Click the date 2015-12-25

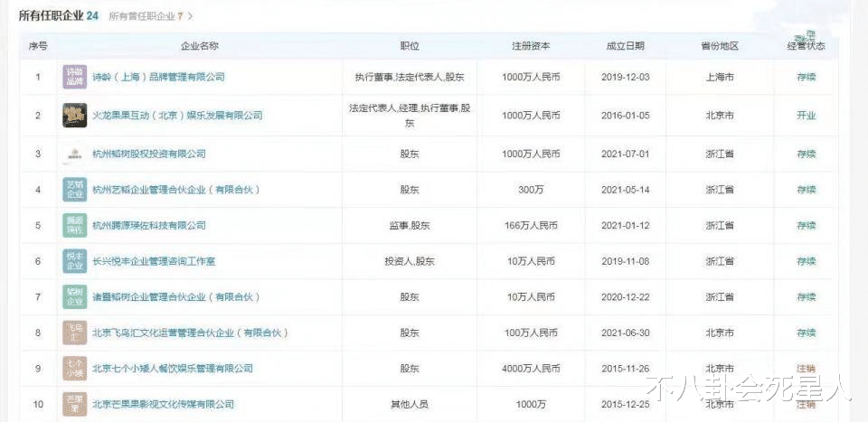point(625,404)
